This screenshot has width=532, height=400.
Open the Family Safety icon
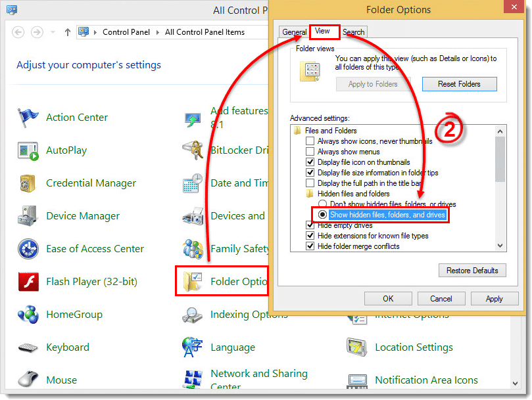[x=193, y=249]
